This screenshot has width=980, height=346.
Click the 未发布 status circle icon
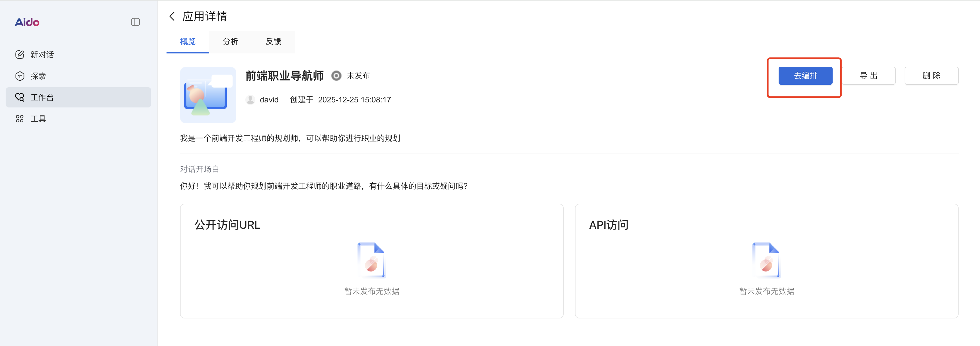(x=336, y=76)
